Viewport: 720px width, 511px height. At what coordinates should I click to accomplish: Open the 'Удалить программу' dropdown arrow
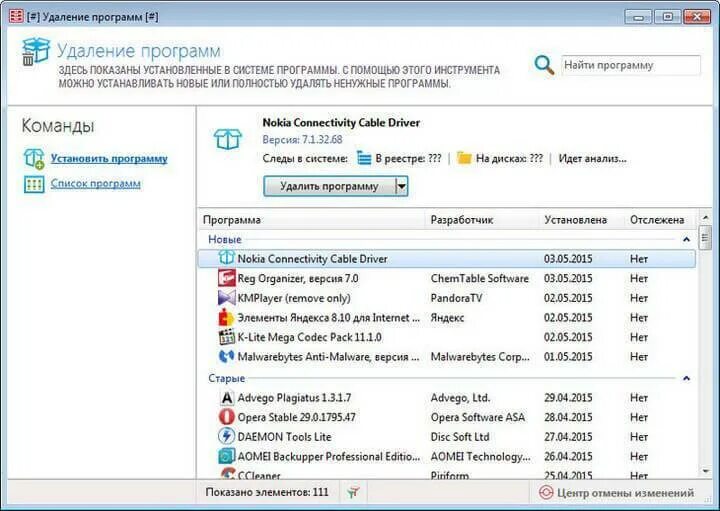(402, 186)
